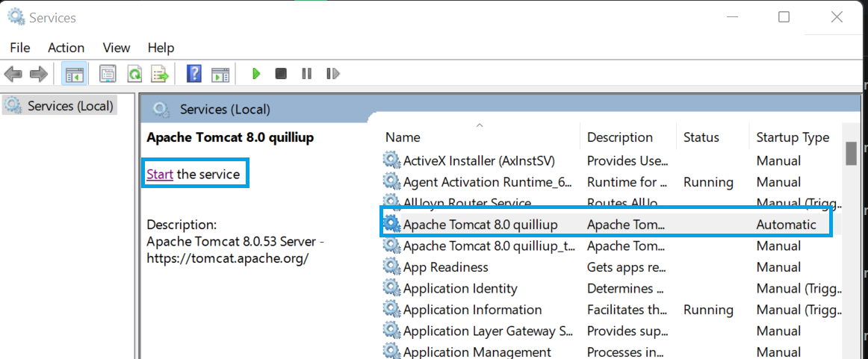Click the Restart Service toolbar icon
This screenshot has width=868, height=359.
click(332, 74)
